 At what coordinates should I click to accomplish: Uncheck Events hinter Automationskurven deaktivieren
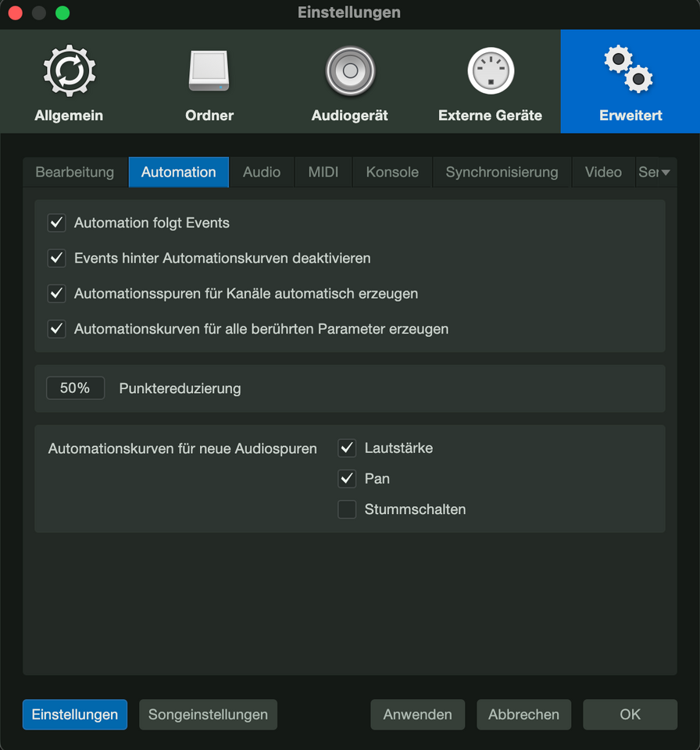tap(57, 259)
